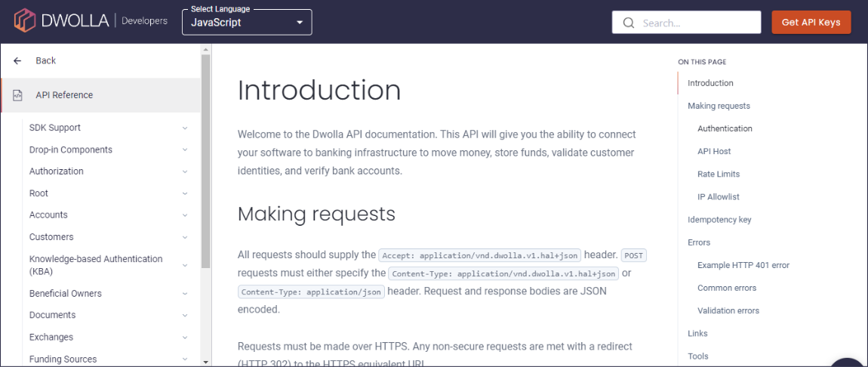The image size is (868, 367).
Task: Open the Authorization sidebar item
Action: point(57,171)
